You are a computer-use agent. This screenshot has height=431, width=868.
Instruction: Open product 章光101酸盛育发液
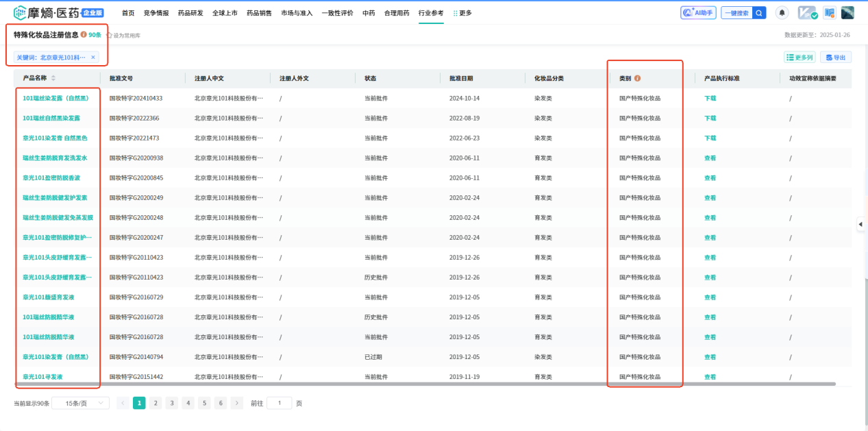coord(49,297)
